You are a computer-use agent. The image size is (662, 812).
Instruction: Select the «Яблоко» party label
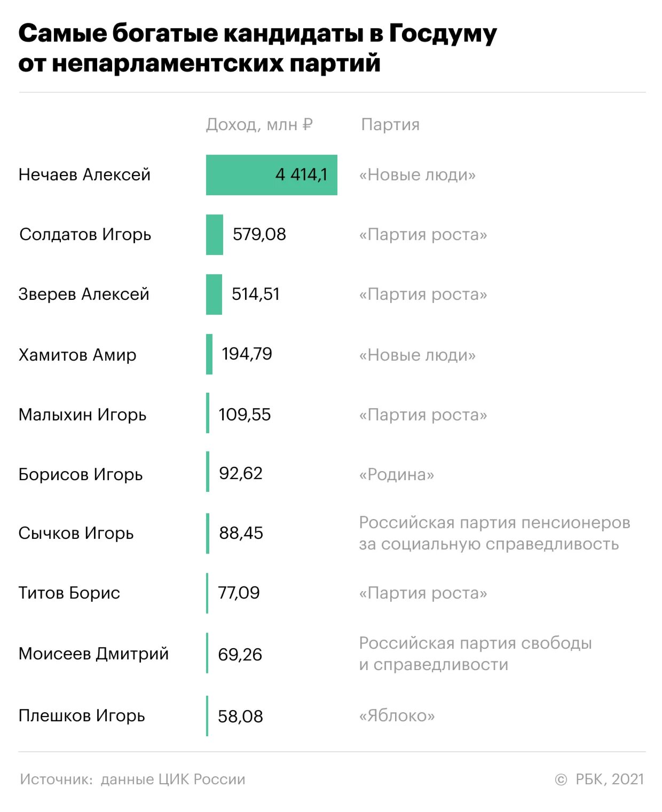click(x=397, y=715)
